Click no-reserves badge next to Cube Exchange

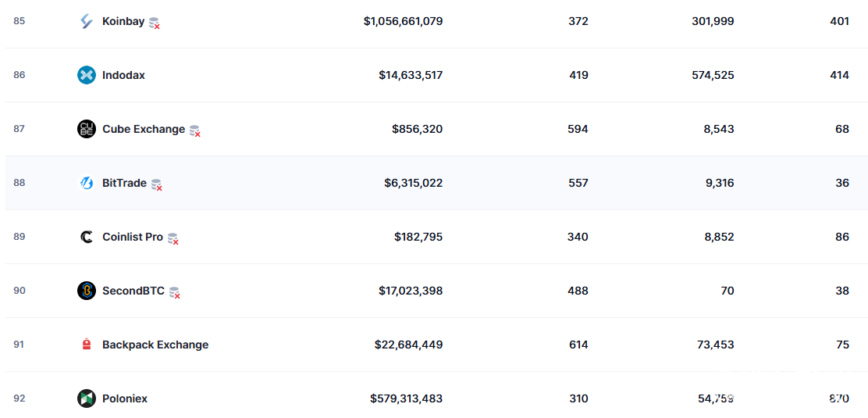pos(195,131)
